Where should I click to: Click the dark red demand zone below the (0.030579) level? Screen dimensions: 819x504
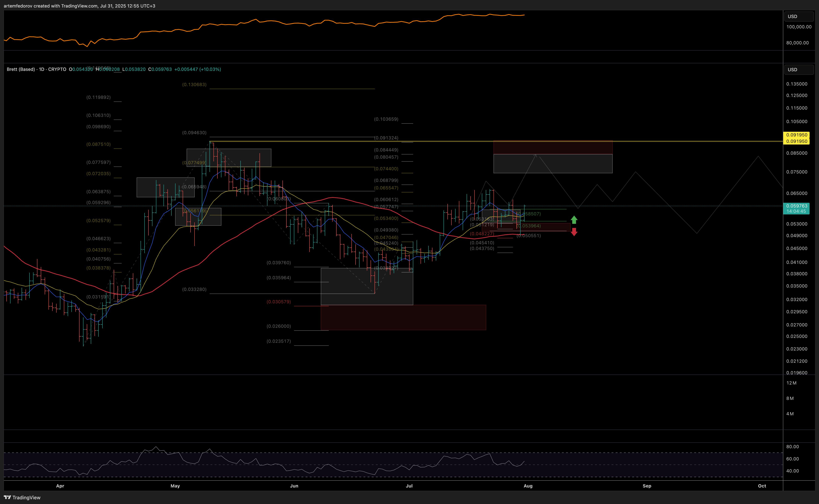point(403,317)
